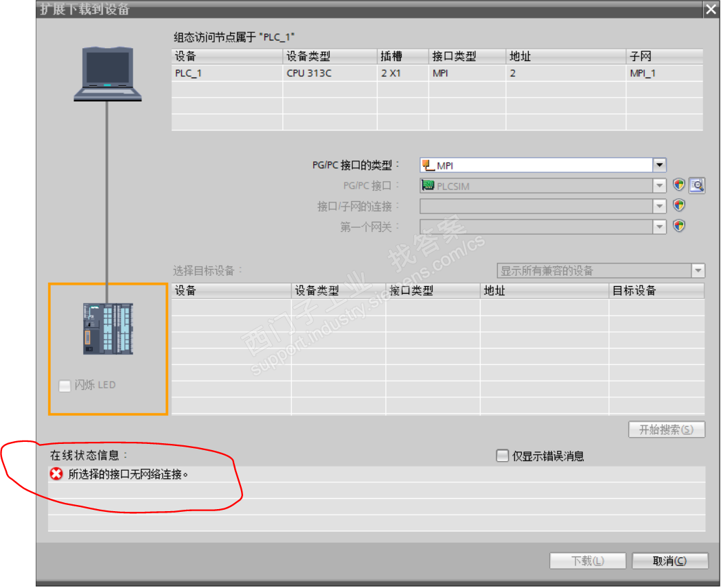Viewport: 721px width, 588px height.
Task: Click the MPI_1 subnet cell
Action: (665, 73)
